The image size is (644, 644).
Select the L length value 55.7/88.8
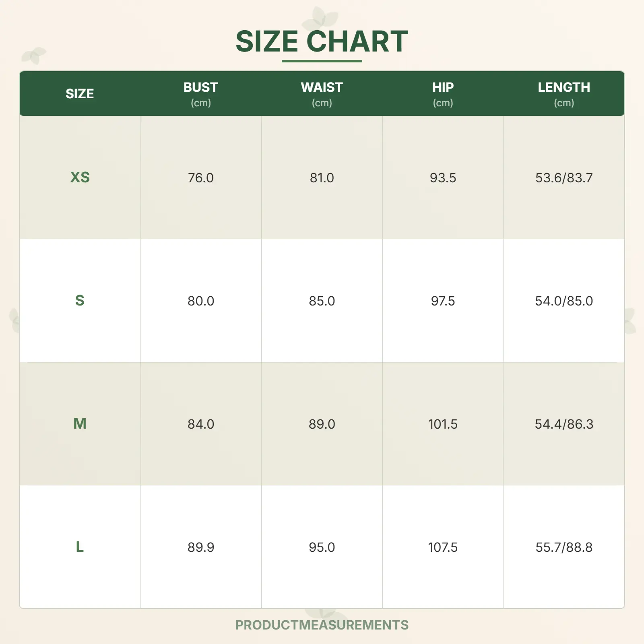coord(563,547)
